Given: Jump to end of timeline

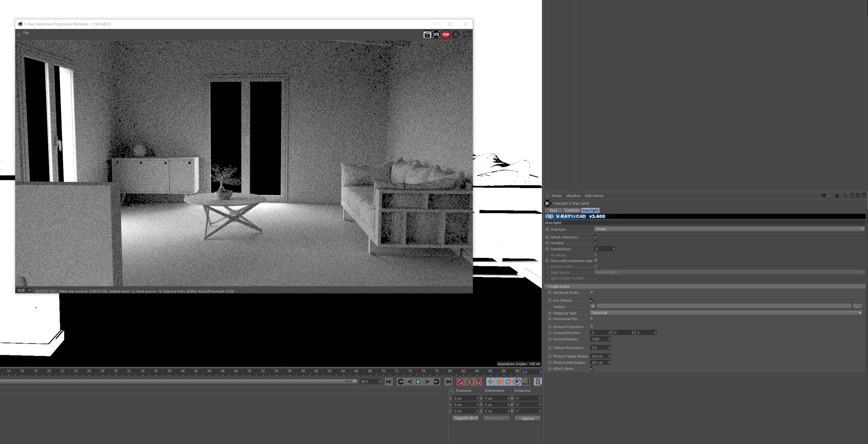Looking at the screenshot, I should [449, 382].
